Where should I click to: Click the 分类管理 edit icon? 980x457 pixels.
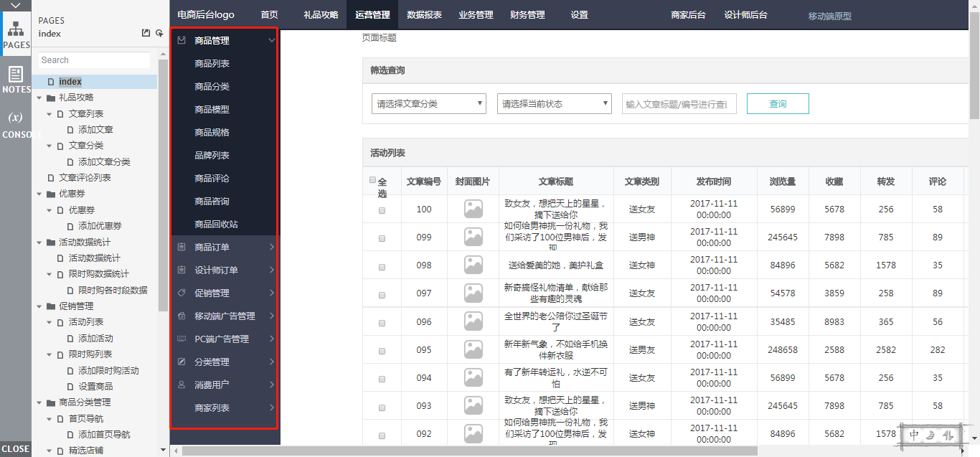pos(182,362)
